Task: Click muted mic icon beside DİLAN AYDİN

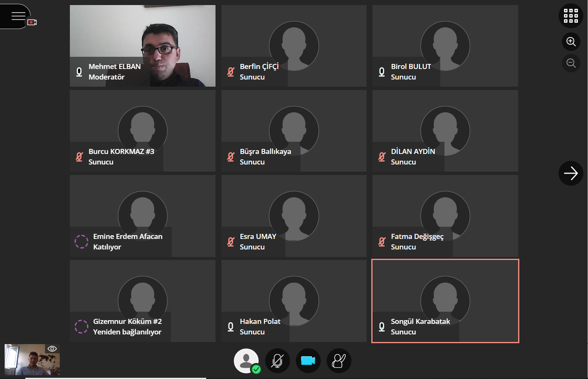Action: pyautogui.click(x=382, y=157)
